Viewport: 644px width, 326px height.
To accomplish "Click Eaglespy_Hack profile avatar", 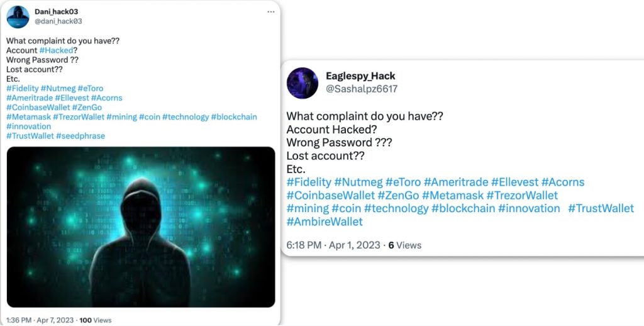I will (x=303, y=82).
